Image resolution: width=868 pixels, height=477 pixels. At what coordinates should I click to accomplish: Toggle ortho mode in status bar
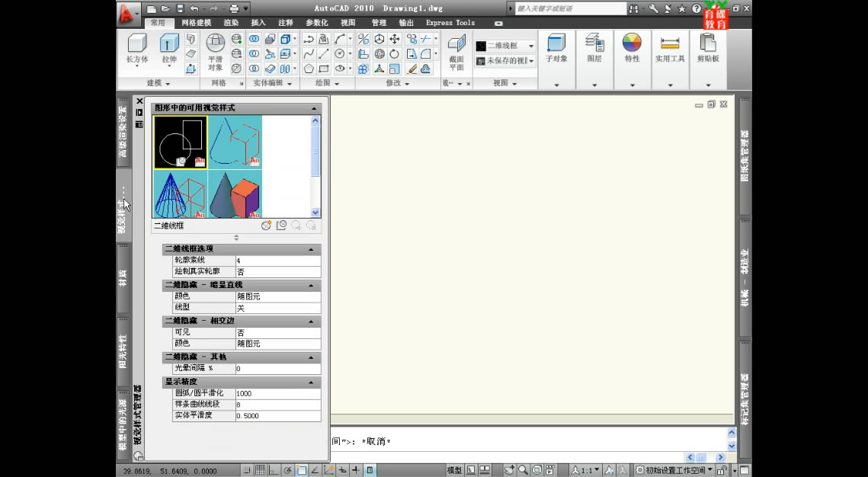(x=274, y=470)
